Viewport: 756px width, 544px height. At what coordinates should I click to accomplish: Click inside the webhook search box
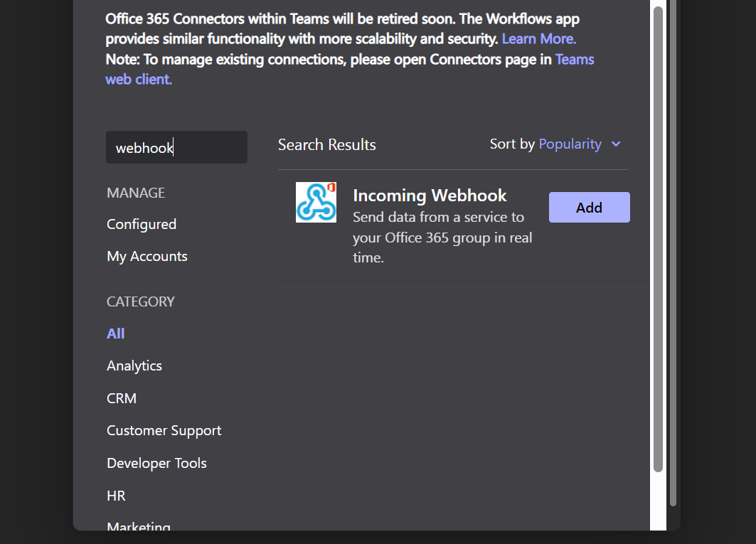pyautogui.click(x=176, y=147)
